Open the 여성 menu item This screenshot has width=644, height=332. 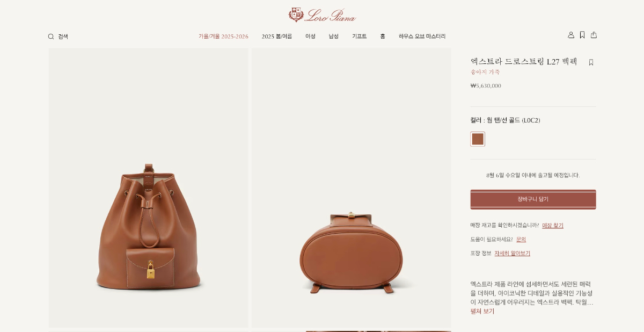(310, 37)
